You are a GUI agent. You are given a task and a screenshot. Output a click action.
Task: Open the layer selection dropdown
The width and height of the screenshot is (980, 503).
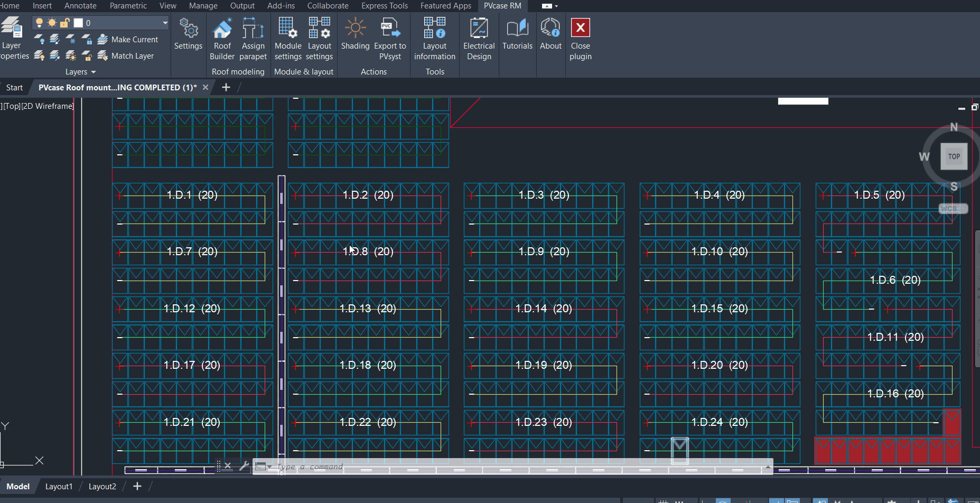coord(165,23)
